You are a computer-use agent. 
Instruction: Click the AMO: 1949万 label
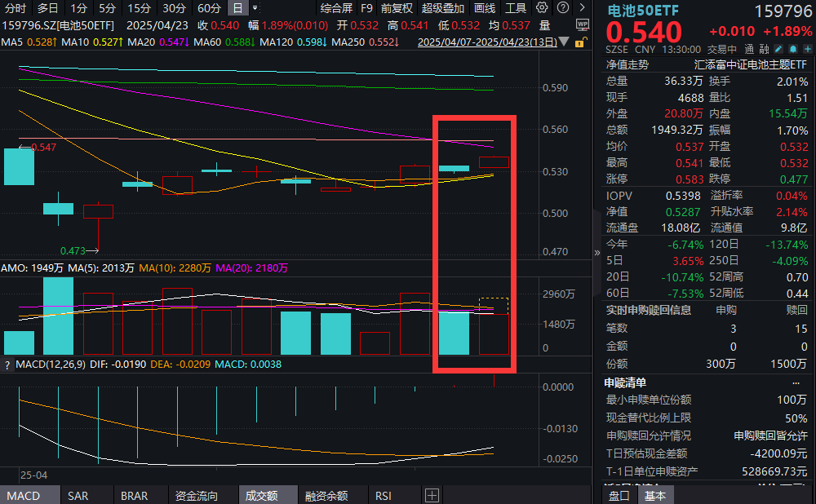pyautogui.click(x=33, y=267)
